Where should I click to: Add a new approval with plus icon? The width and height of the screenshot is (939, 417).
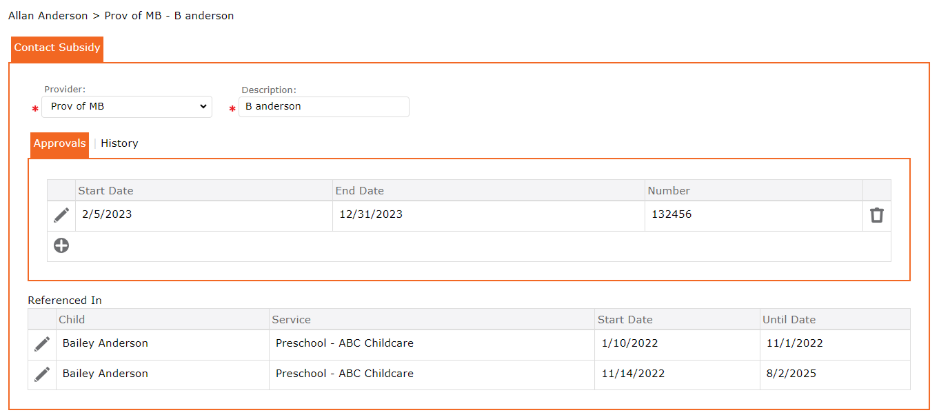pos(61,246)
